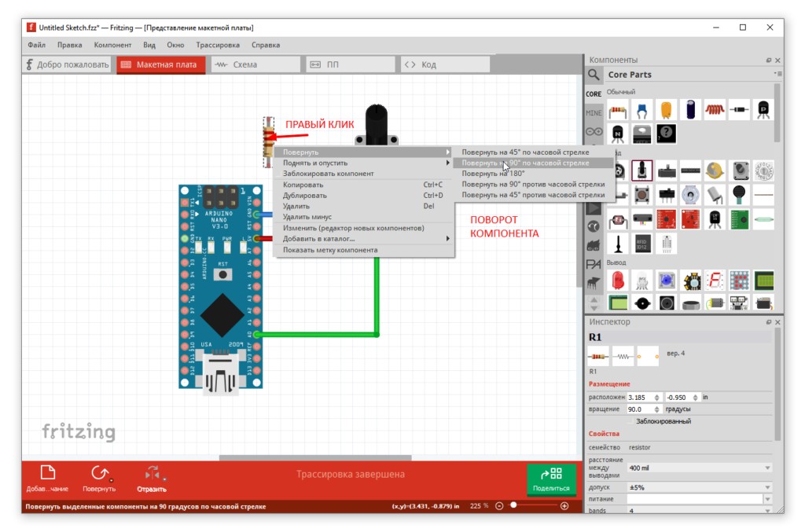
Task: Select Удалить in context menu
Action: pyautogui.click(x=365, y=206)
